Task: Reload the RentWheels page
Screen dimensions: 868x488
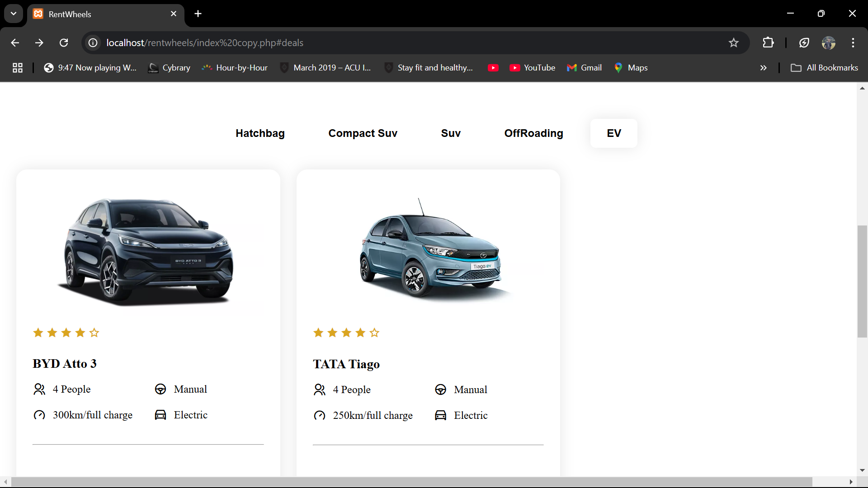Action: [64, 43]
